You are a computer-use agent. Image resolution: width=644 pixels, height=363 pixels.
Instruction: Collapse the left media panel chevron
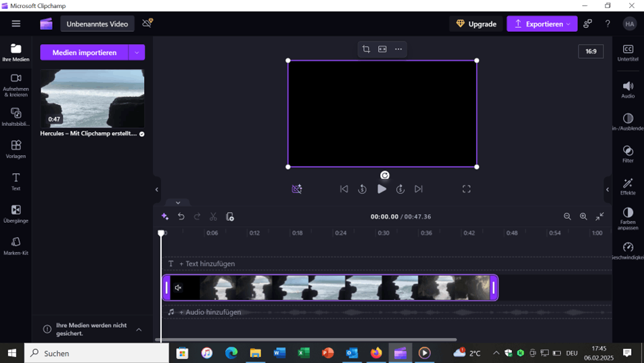pyautogui.click(x=156, y=190)
